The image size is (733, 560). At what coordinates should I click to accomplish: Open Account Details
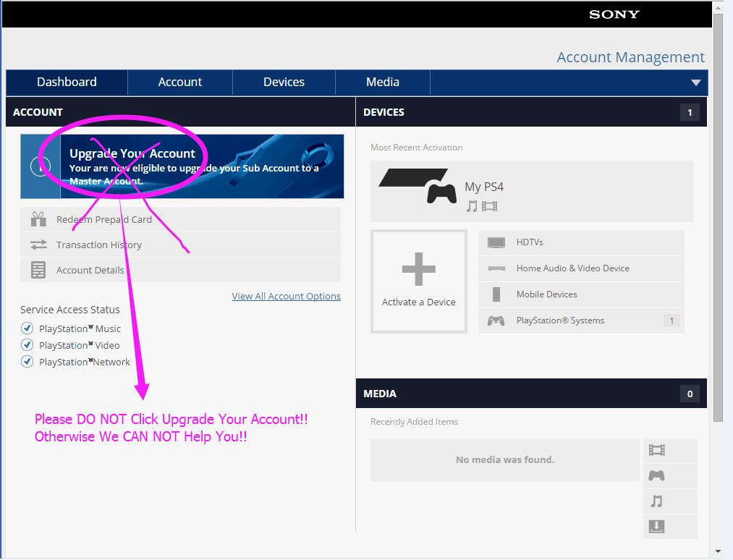pyautogui.click(x=180, y=270)
